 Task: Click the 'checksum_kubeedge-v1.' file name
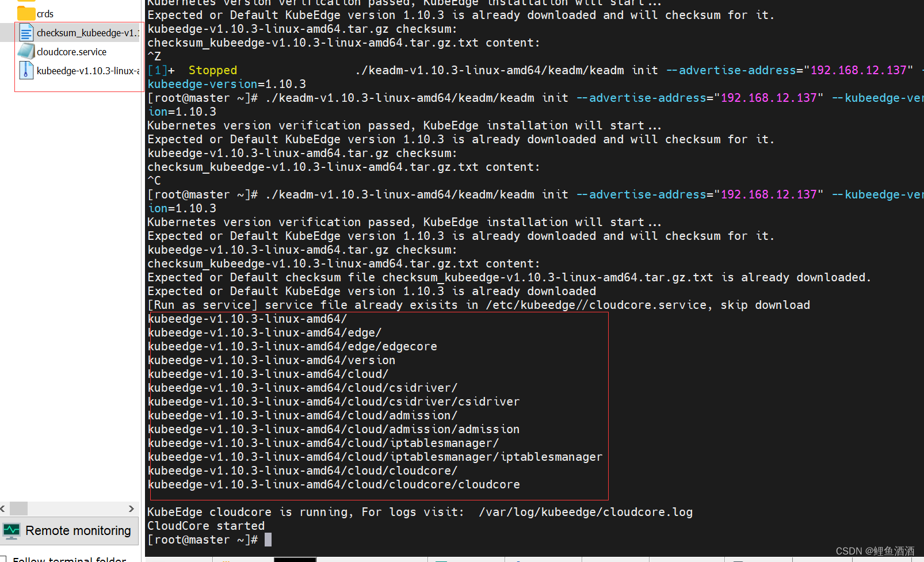click(x=88, y=33)
